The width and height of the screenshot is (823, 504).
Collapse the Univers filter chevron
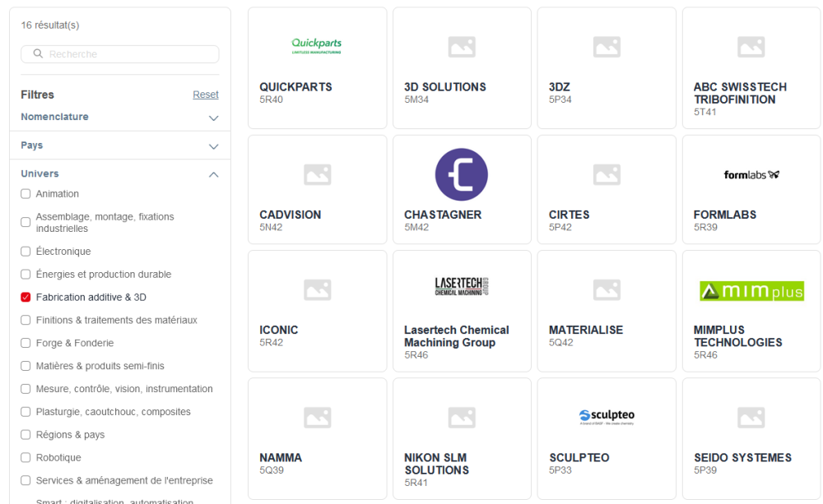214,174
